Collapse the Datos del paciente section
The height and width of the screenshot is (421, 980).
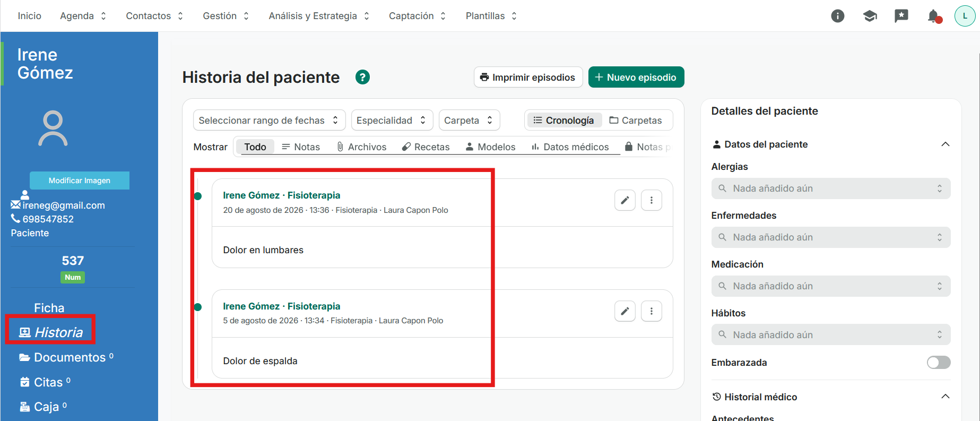(945, 144)
